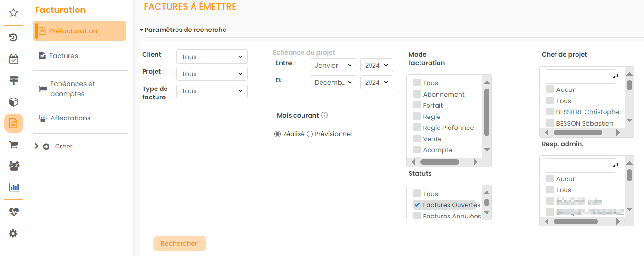Open Echéances et acomptes menu item
Image resolution: width=644 pixels, height=256 pixels.
pyautogui.click(x=72, y=89)
